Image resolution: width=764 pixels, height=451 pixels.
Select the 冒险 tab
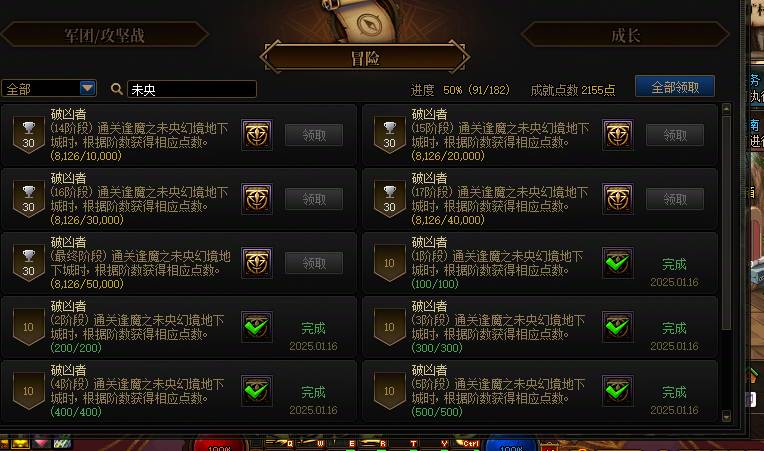click(365, 58)
